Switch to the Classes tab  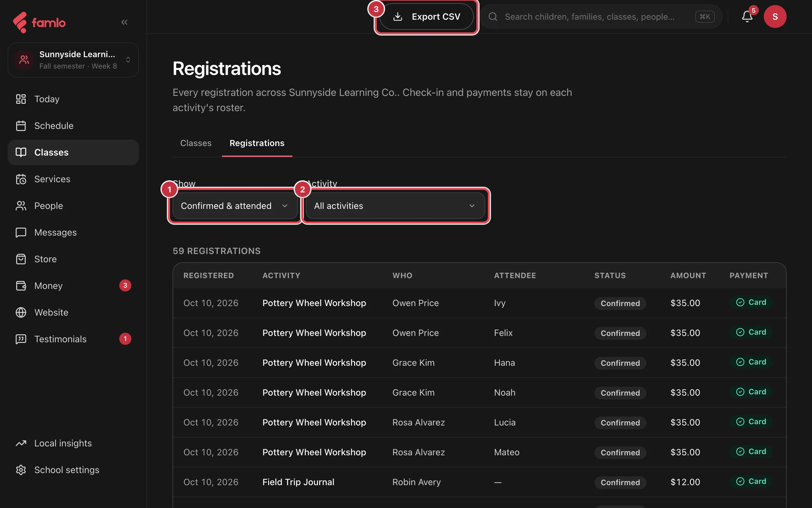[196, 143]
